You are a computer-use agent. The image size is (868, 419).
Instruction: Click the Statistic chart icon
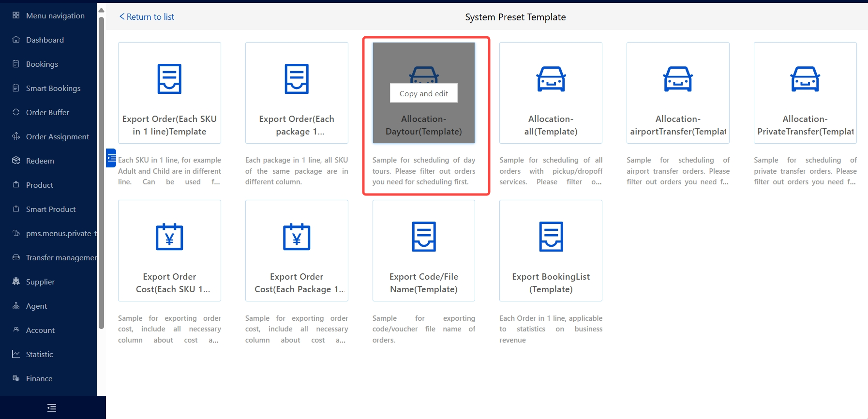tap(16, 354)
